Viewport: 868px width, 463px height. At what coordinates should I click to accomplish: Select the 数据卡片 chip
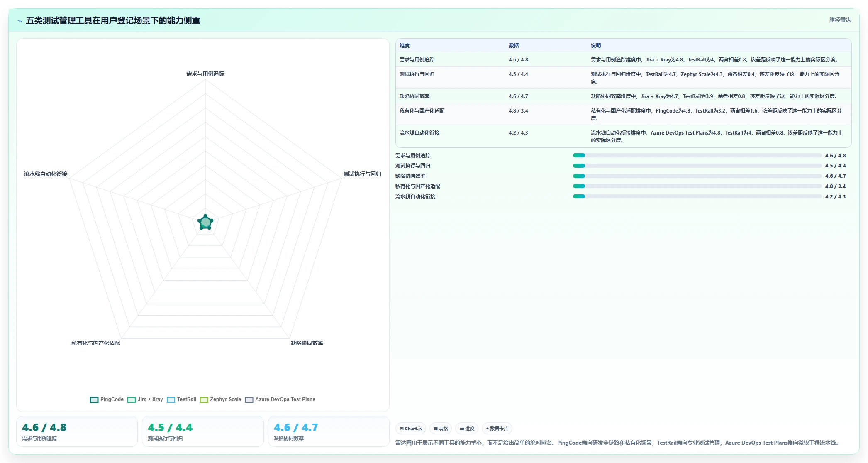pos(497,429)
